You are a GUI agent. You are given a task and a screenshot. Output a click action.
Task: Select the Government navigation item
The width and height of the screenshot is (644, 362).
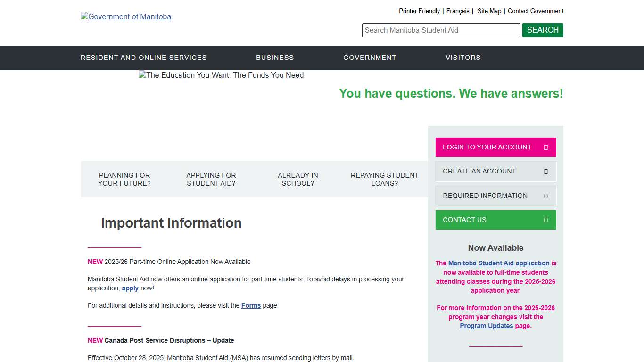[370, 58]
